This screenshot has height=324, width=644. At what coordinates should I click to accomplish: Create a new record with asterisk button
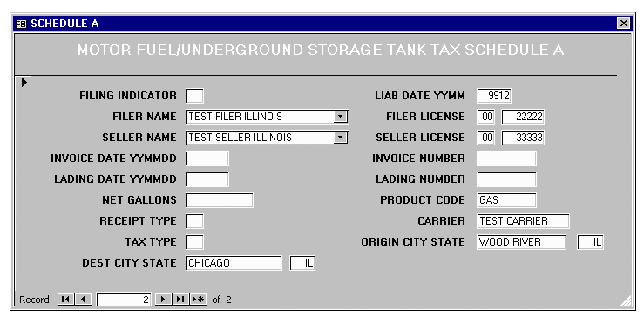click(199, 300)
